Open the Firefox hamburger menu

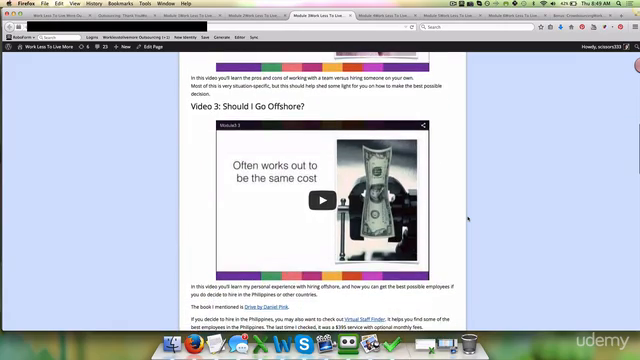[x=635, y=27]
